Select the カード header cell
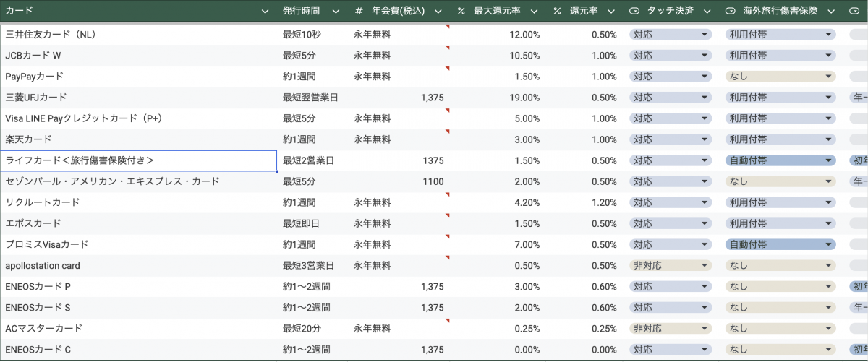 pos(139,12)
